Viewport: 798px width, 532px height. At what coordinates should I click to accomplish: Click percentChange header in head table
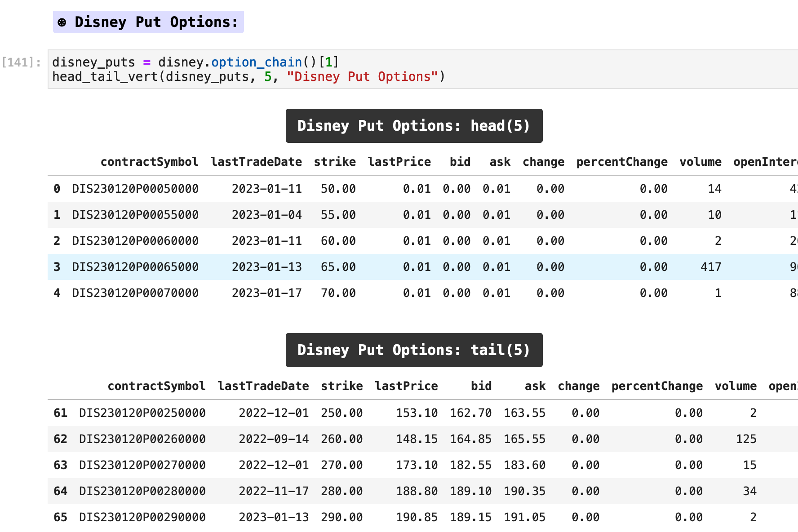[x=622, y=162]
